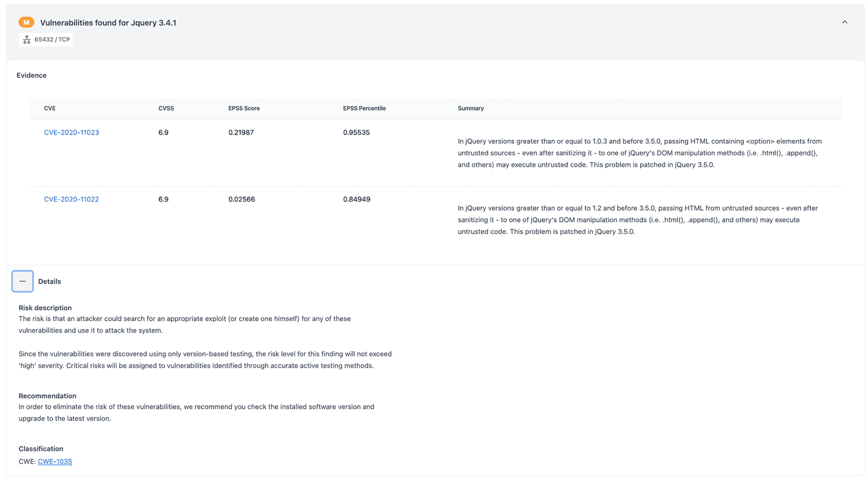The height and width of the screenshot is (479, 868).
Task: Click the Recommendation heading
Action: (47, 395)
